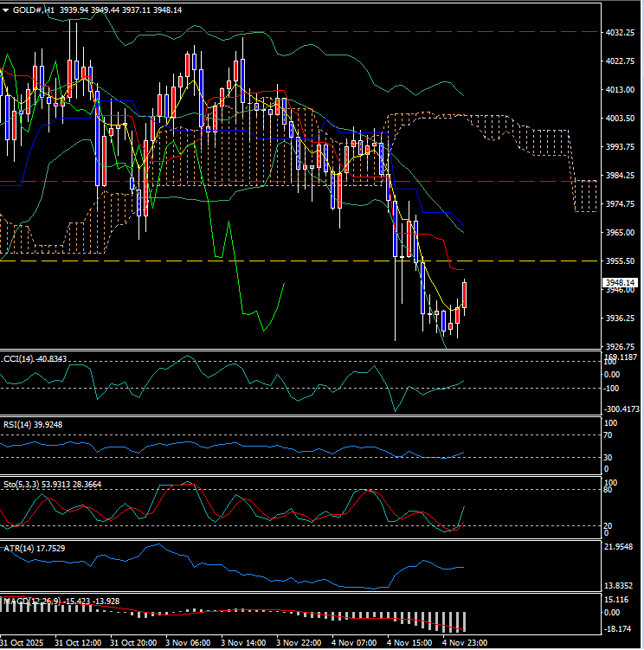Click the ATR(14) indicator label
Viewport: 644px width, 650px height.
coord(23,548)
